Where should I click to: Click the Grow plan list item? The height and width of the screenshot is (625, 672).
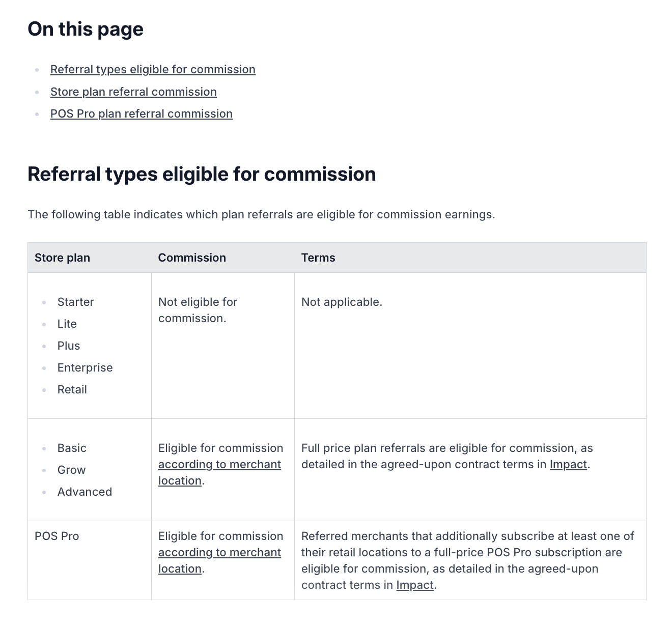(x=71, y=470)
